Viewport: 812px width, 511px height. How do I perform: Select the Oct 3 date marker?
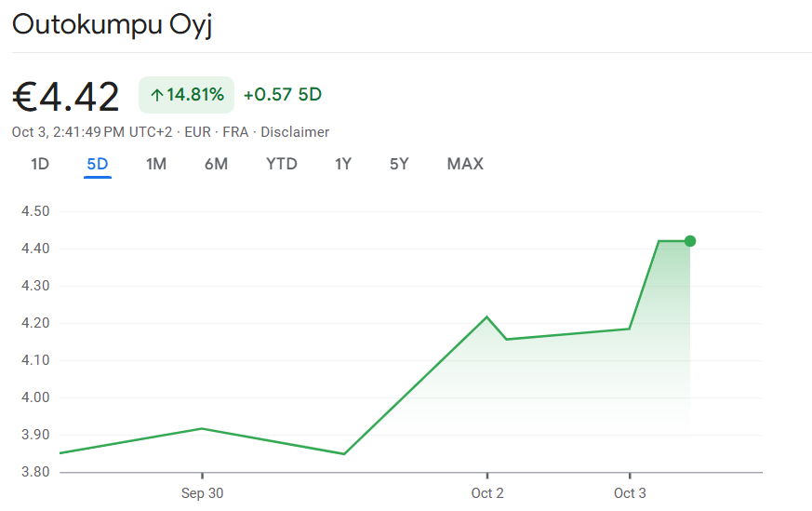point(630,493)
